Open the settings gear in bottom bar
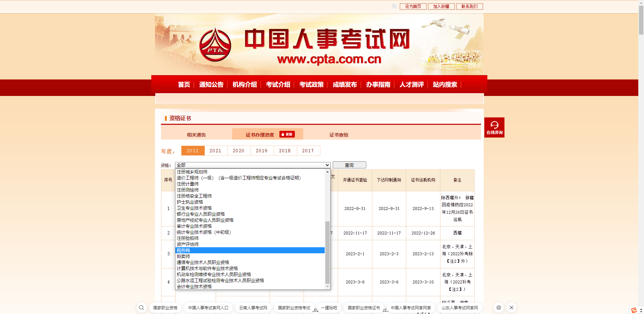 click(499, 308)
